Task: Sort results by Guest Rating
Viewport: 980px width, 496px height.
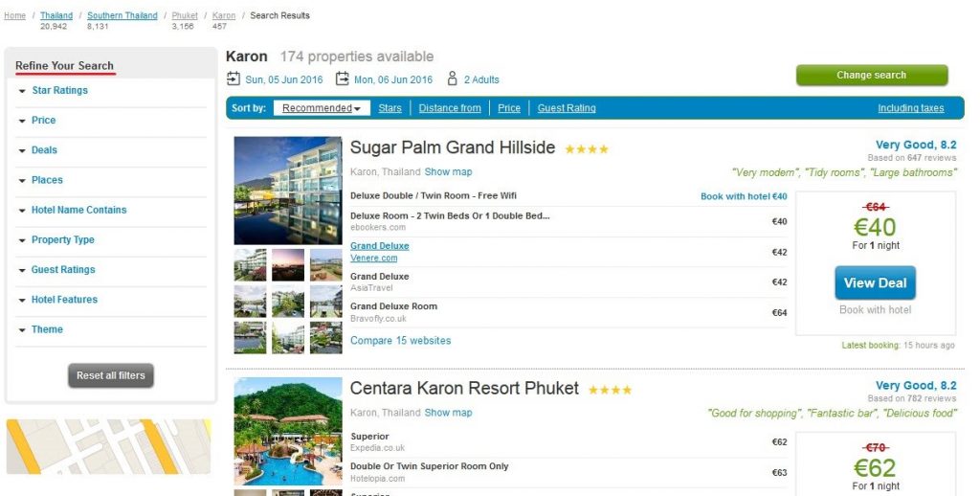Action: pos(567,108)
